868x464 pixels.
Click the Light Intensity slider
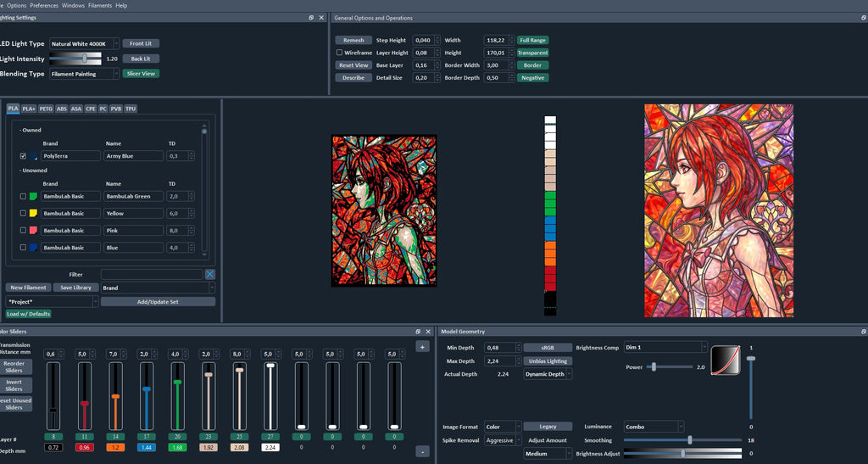[x=75, y=59]
